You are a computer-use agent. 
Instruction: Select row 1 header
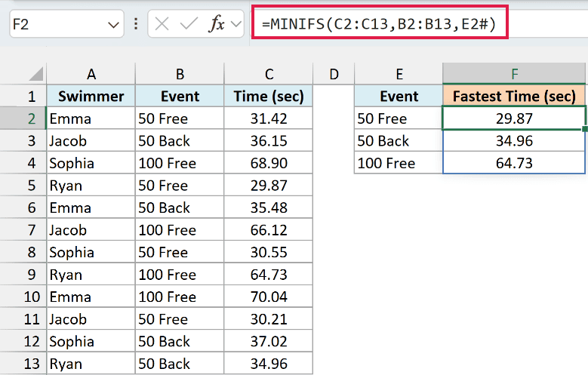(x=23, y=97)
